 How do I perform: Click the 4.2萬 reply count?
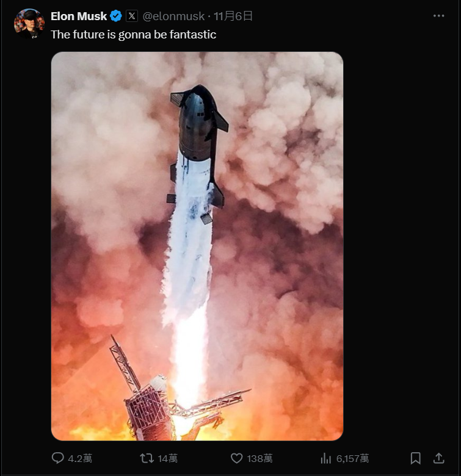(80, 458)
